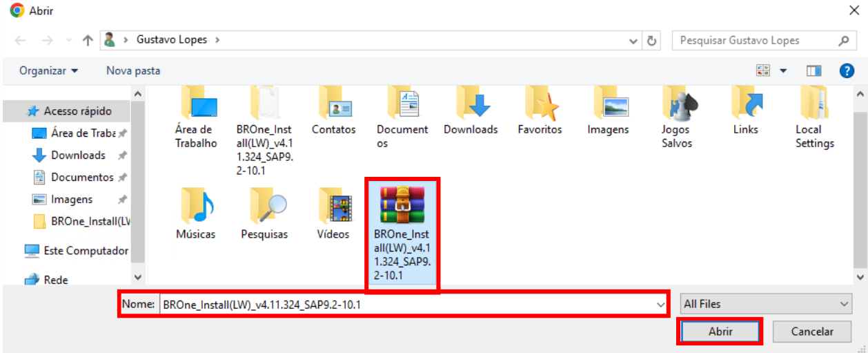This screenshot has height=353, width=868.
Task: Open the All Files type dropdown
Action: [765, 304]
